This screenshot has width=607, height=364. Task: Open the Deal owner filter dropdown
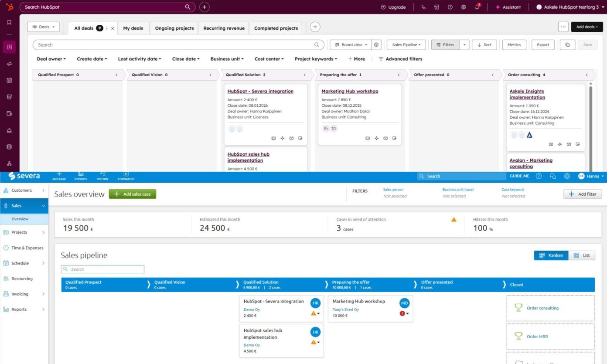coord(51,59)
